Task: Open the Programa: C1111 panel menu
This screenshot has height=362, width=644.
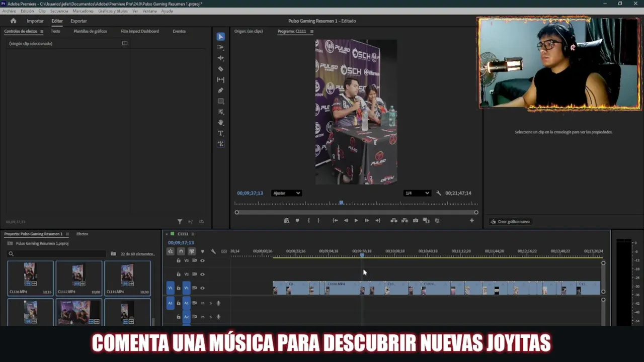Action: (x=311, y=31)
